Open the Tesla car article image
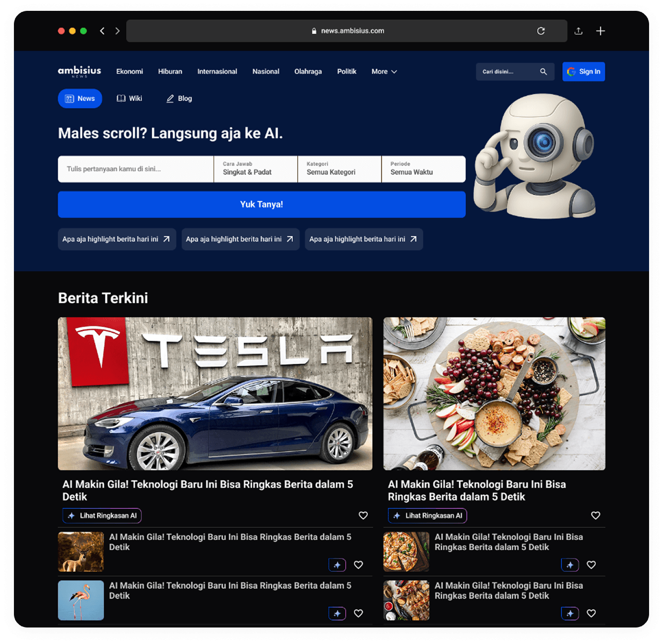The image size is (663, 644). 215,394
